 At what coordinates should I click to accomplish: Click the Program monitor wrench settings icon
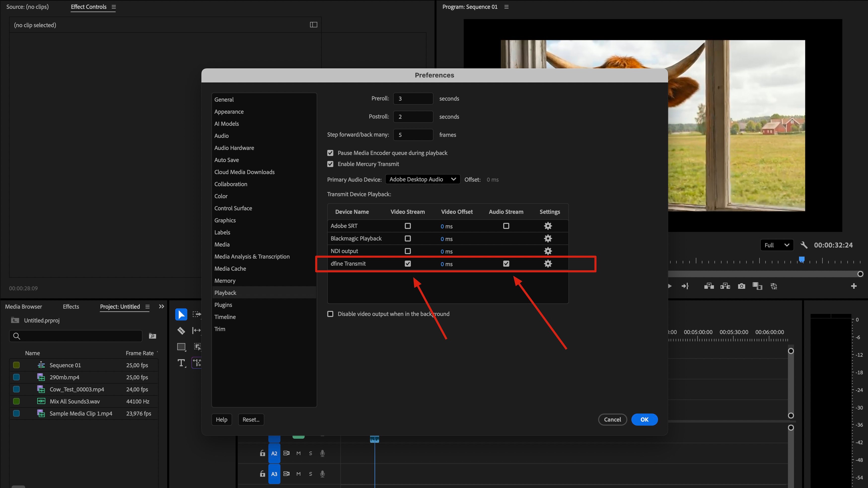[804, 245]
